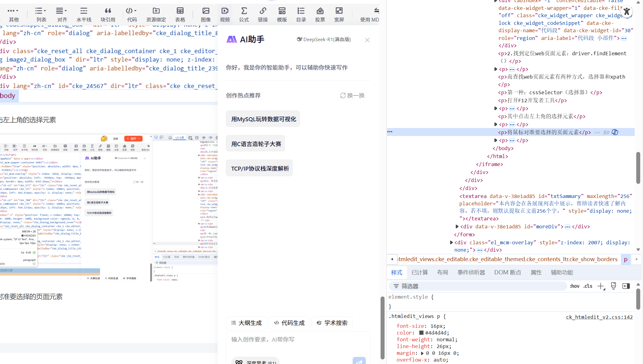643x364 pixels.
Task: Open the 事件侦听器 tab
Action: point(471,273)
